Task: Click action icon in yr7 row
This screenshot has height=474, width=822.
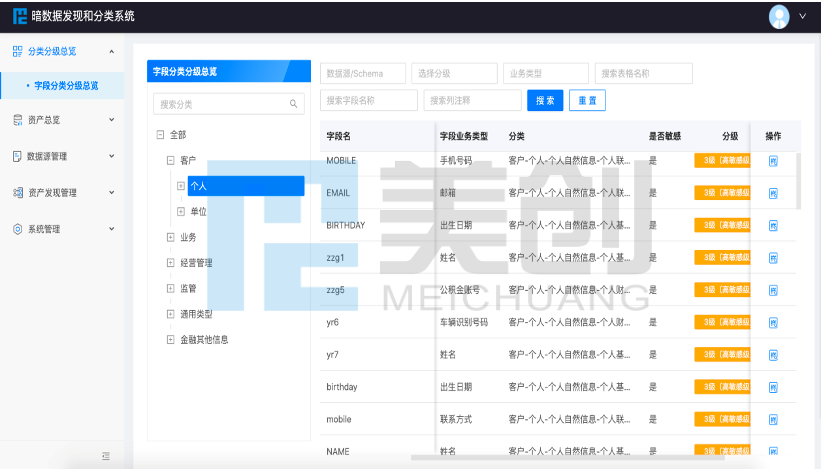Action: [x=773, y=355]
